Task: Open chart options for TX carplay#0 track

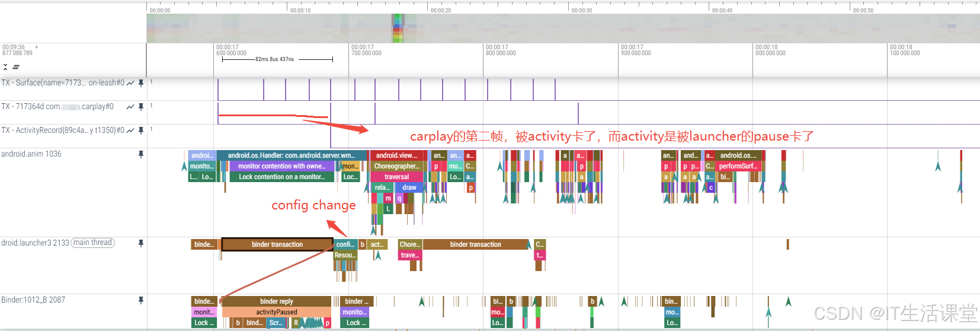Action: pyautogui.click(x=130, y=107)
